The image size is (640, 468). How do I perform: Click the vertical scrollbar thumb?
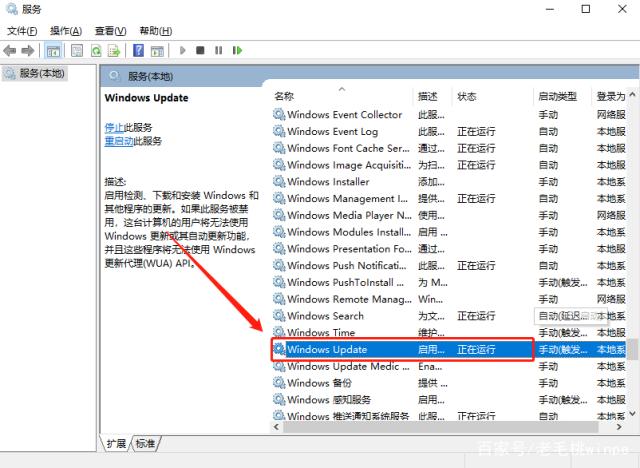click(632, 349)
